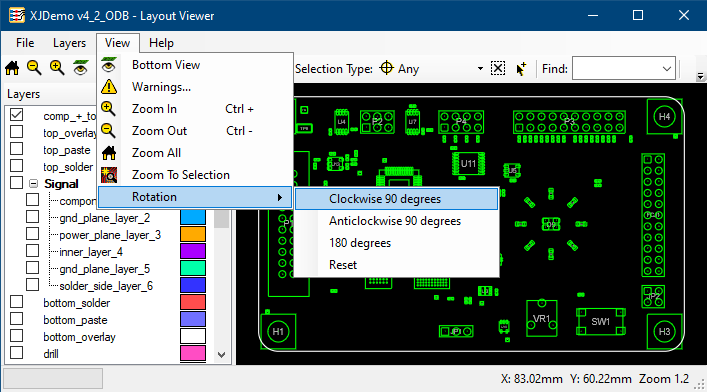Open the Rotation submenu arrow

tap(280, 197)
